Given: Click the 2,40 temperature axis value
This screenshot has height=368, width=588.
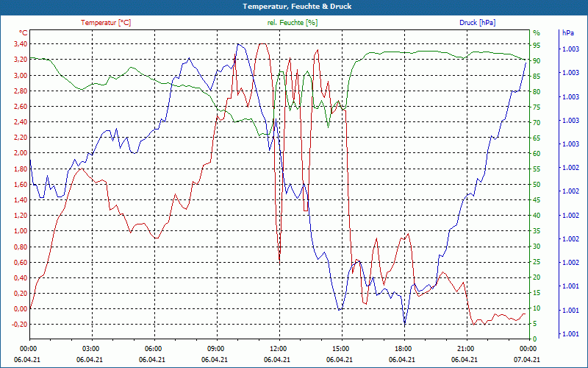Looking at the screenshot, I should tap(21, 122).
